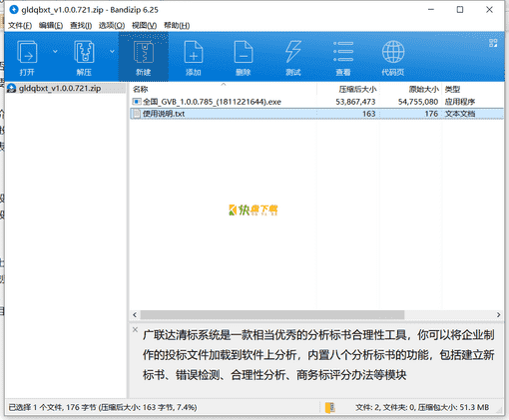Select gldqbxt_v1.0.0.721.zip in the tree
Image resolution: width=509 pixels, height=420 pixels.
(x=60, y=88)
